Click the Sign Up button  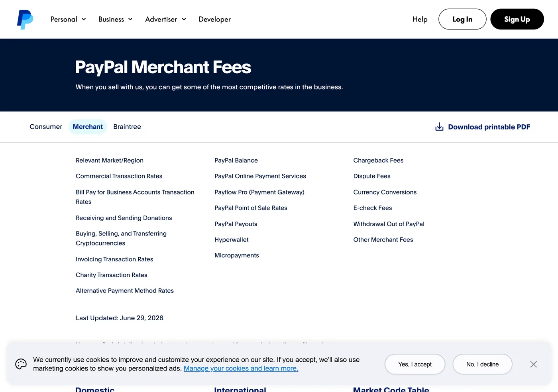click(517, 19)
